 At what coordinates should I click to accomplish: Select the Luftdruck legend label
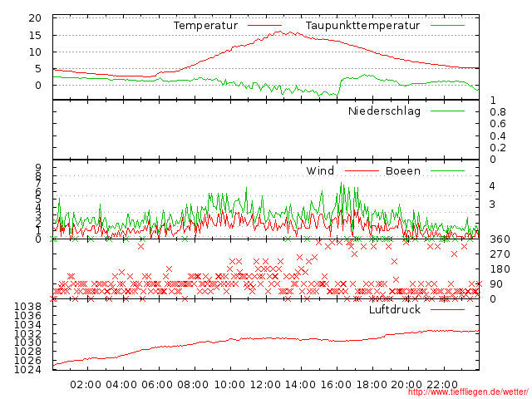395,309
